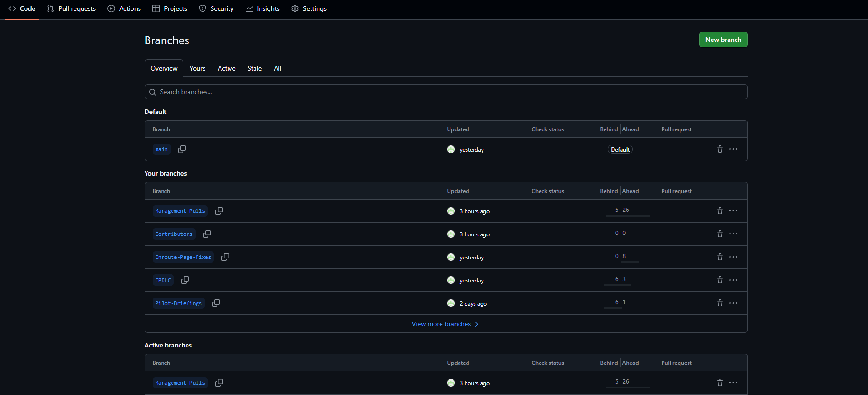Delete the Pilot-Briefings branch
The image size is (868, 395).
click(x=720, y=303)
